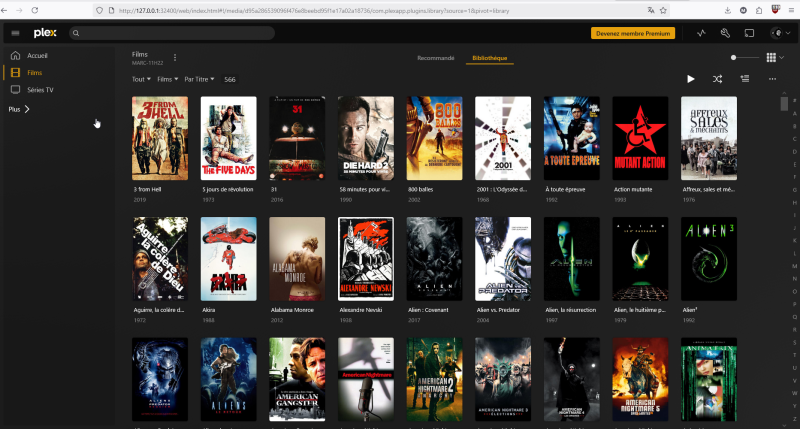This screenshot has height=429, width=800.
Task: Open The Five Days poster
Action: 229,138
